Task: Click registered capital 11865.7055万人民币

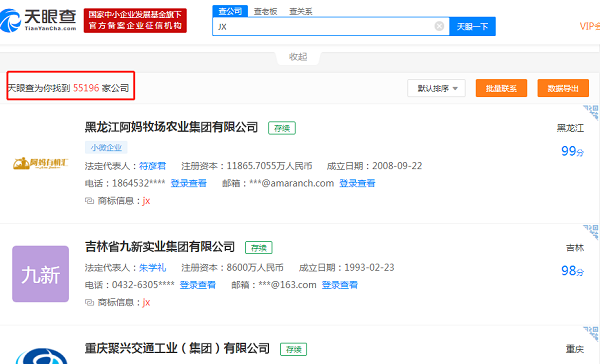Action: [x=269, y=166]
